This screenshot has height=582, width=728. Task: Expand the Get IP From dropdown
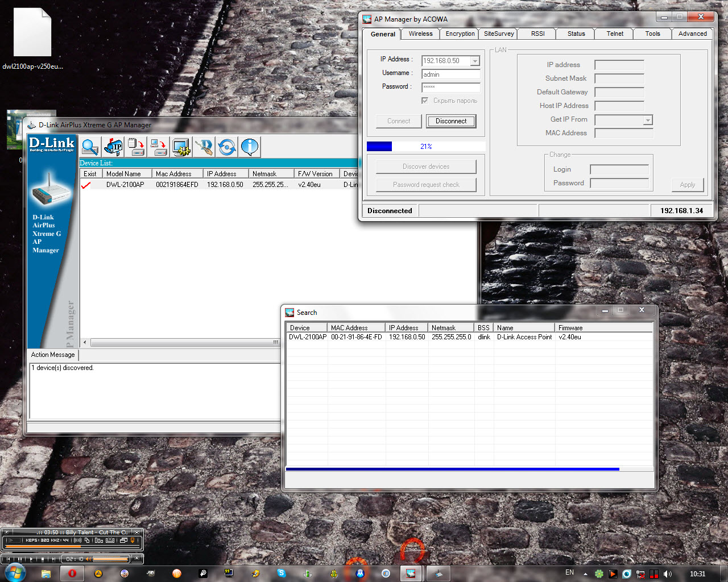(x=647, y=120)
